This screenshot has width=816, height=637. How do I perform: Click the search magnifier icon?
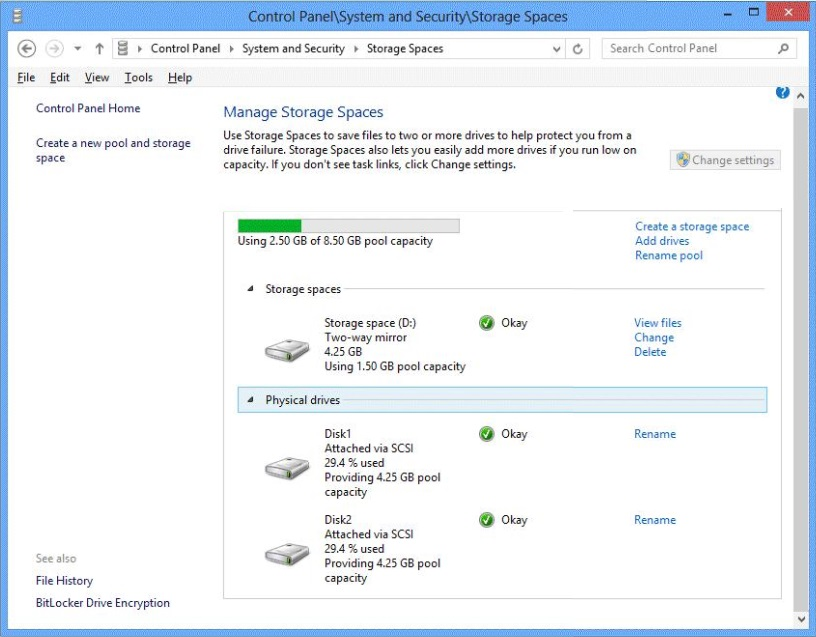[x=783, y=48]
